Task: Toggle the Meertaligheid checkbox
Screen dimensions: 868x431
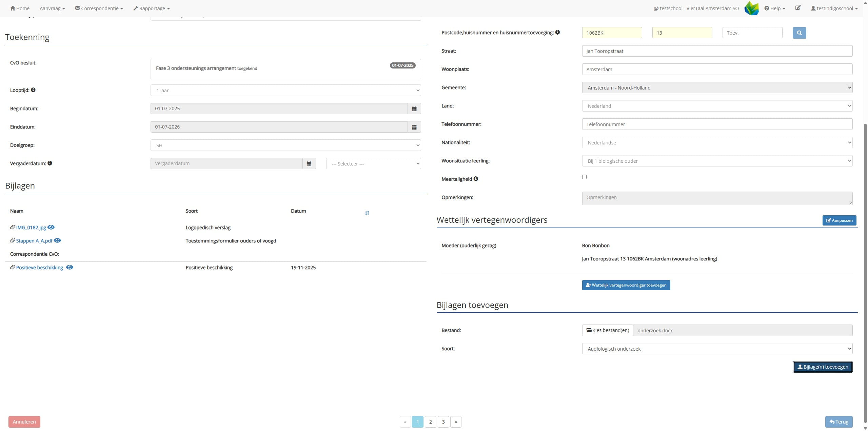Action: (x=584, y=177)
